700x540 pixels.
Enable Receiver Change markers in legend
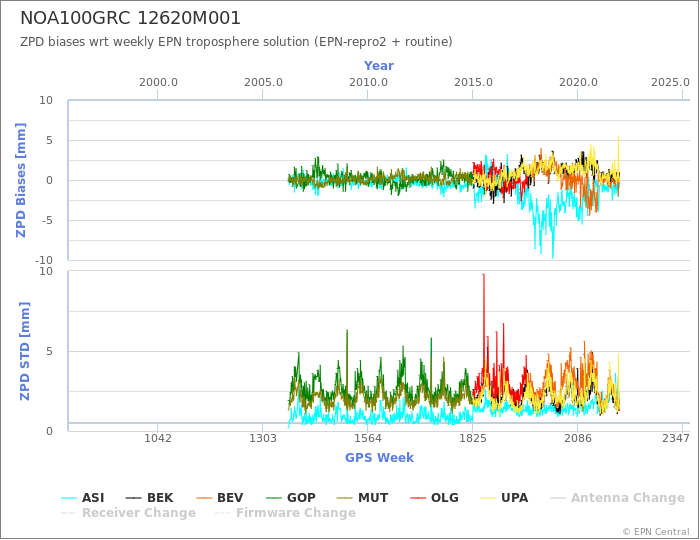pos(129,513)
